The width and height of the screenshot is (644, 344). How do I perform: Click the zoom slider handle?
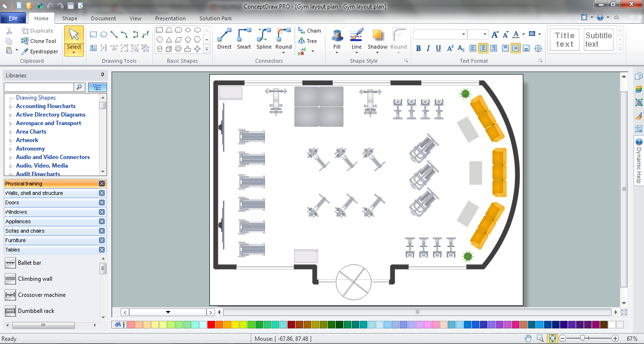point(583,338)
